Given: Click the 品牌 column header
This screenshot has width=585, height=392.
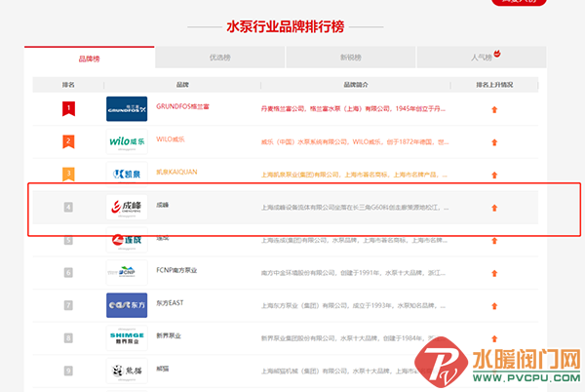Looking at the screenshot, I should (x=182, y=85).
